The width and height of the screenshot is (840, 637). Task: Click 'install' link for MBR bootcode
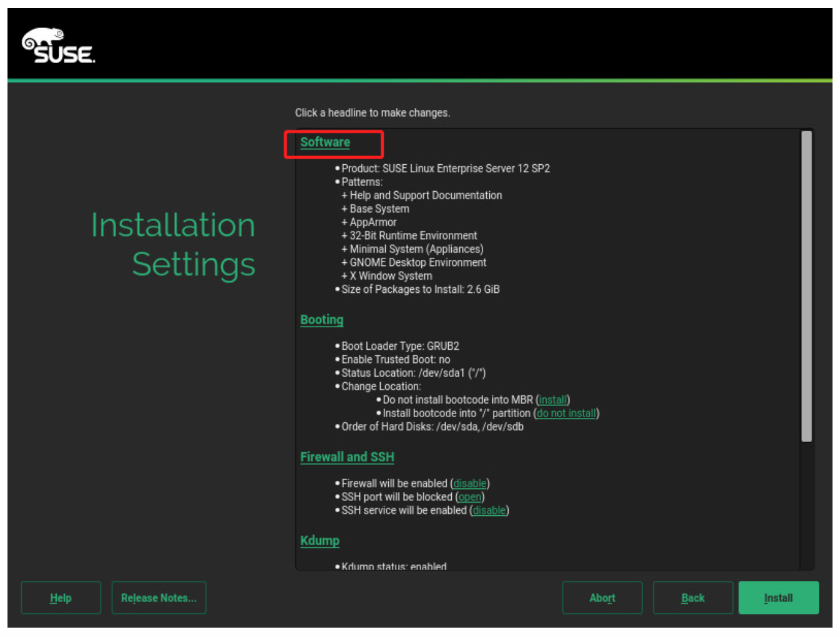552,400
